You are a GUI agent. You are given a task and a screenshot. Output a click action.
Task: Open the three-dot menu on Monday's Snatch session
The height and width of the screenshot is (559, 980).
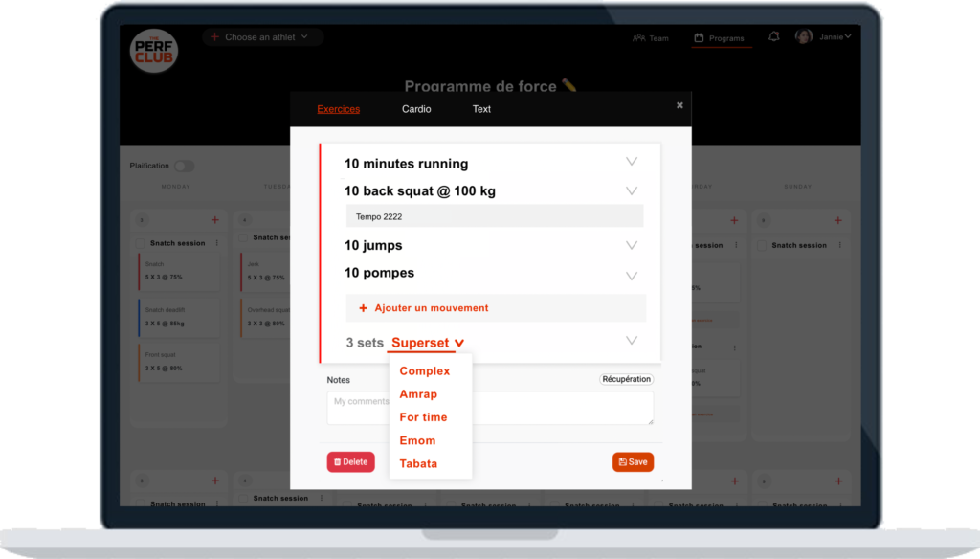click(217, 243)
